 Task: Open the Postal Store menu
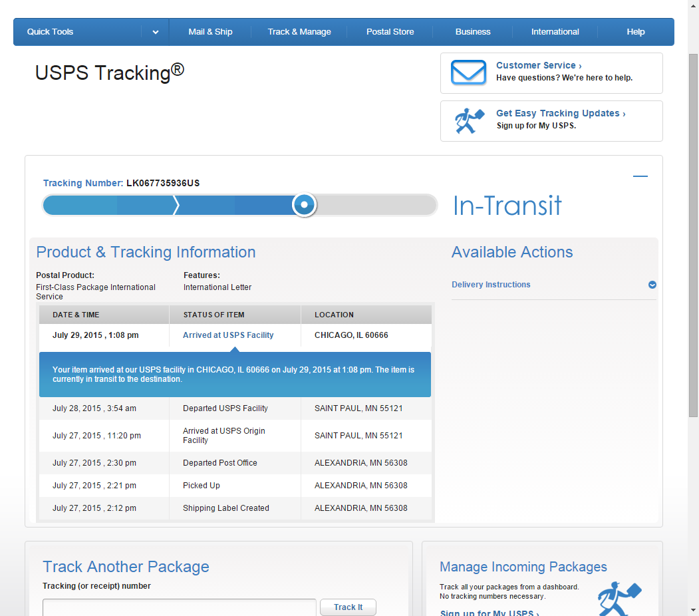[x=390, y=32]
